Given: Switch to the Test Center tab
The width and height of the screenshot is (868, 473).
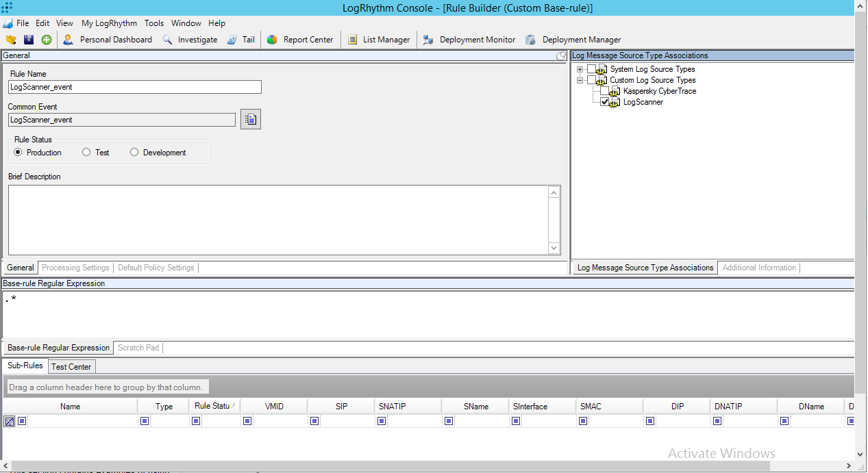Looking at the screenshot, I should click(x=71, y=366).
